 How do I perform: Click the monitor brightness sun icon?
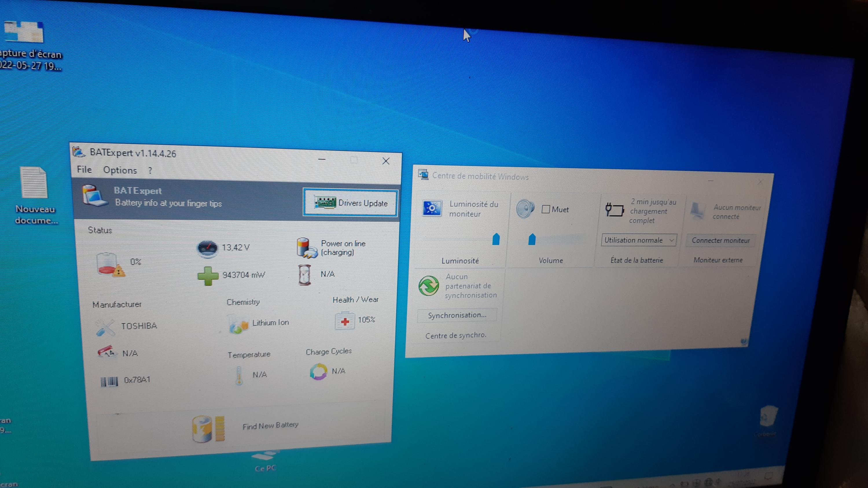(x=432, y=209)
